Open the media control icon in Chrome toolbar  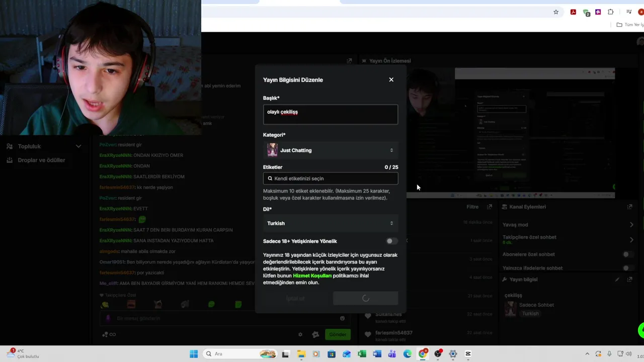[629, 12]
